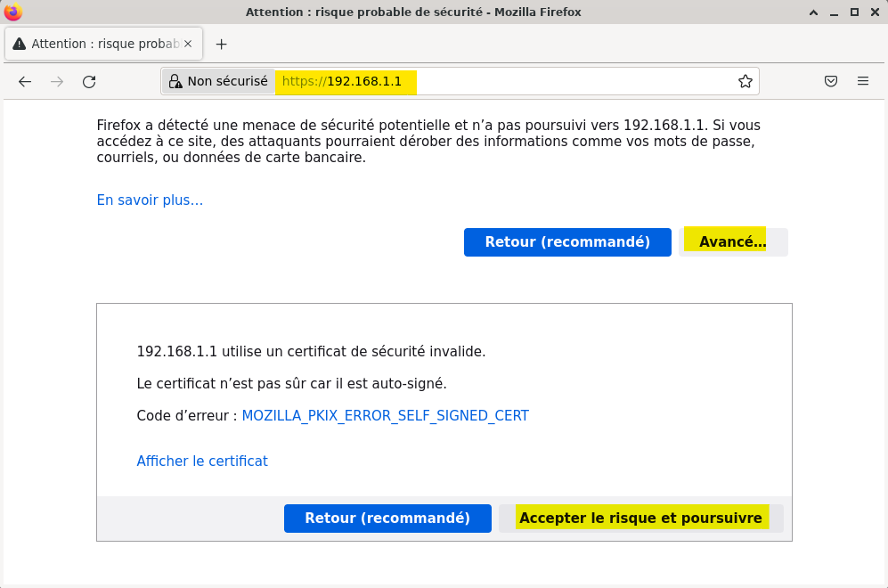Click the "Afficher le certificat" link
888x588 pixels.
pyautogui.click(x=202, y=461)
